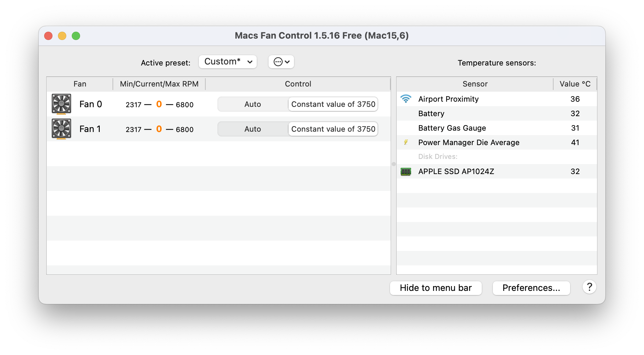The image size is (644, 355).
Task: Click the Sensor column header
Action: pyautogui.click(x=475, y=84)
